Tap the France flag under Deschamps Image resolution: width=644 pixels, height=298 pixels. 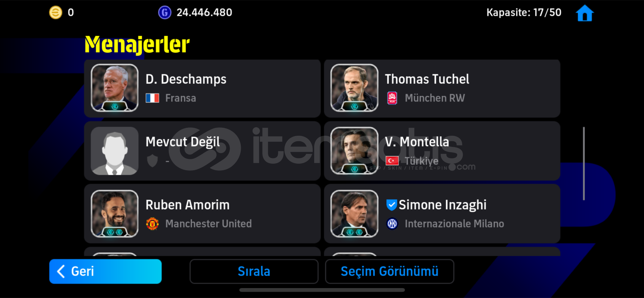point(152,98)
